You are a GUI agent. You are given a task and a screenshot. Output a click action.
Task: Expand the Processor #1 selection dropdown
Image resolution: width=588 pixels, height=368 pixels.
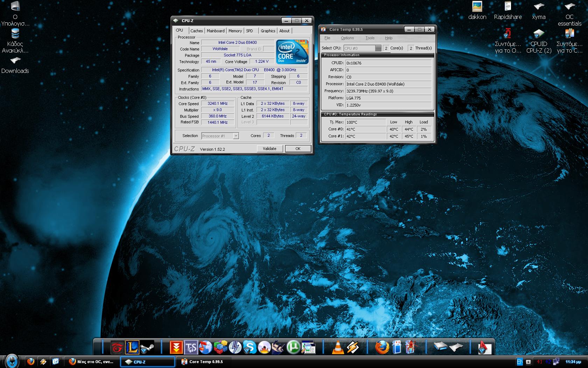pos(236,136)
